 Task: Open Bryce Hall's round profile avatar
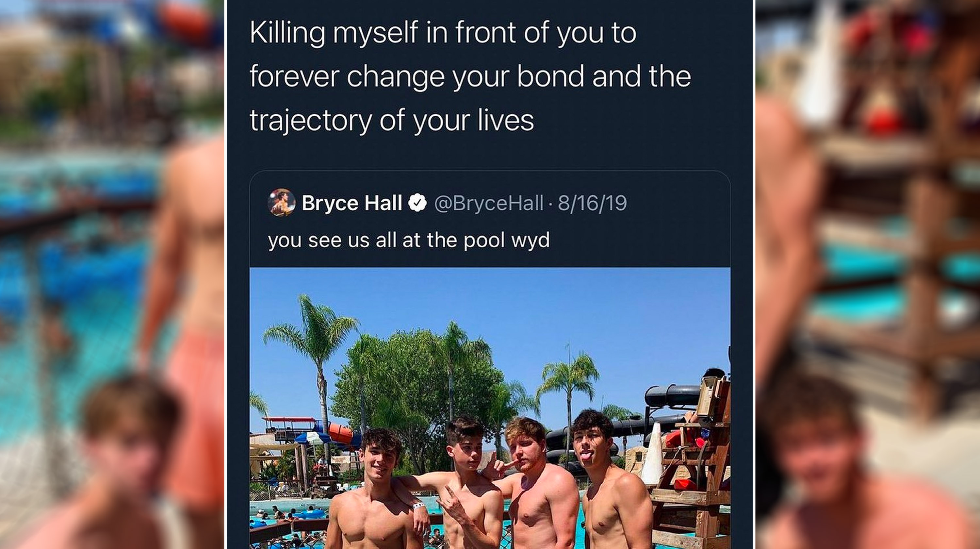coord(282,202)
